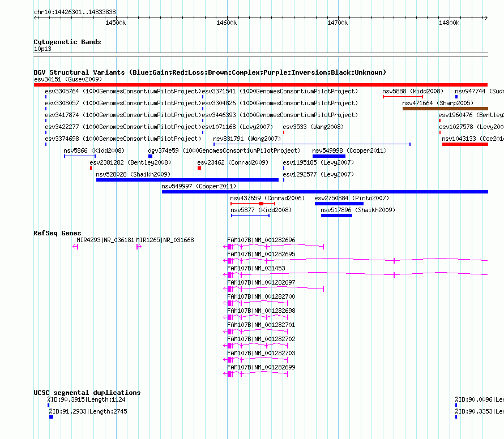The width and height of the screenshot is (504, 439).
Task: Click the chr10:14426301..14833838 coordinate label
Action: click(x=75, y=12)
